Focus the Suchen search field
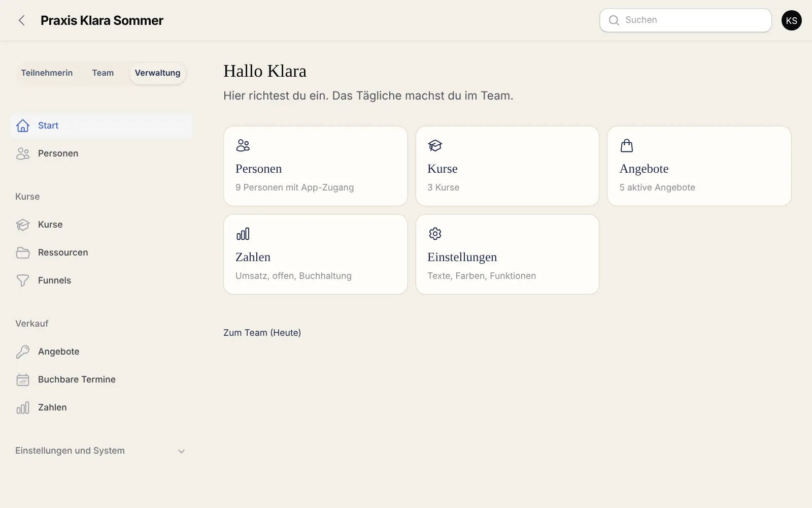Image resolution: width=812 pixels, height=508 pixels. [686, 20]
